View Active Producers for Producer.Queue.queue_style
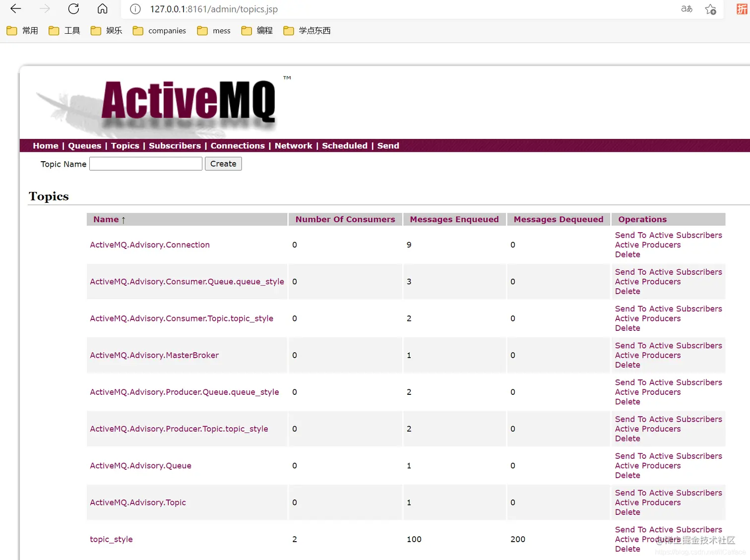 648,392
